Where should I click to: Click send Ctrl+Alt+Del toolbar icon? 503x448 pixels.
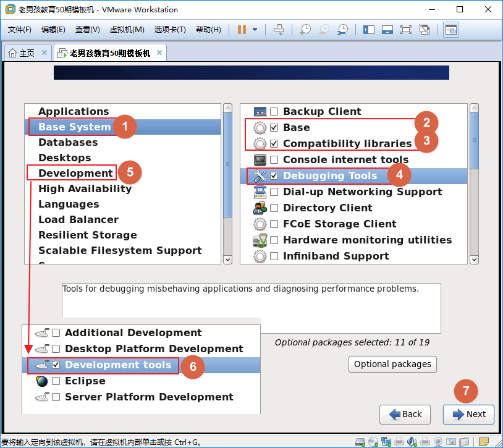(x=279, y=30)
